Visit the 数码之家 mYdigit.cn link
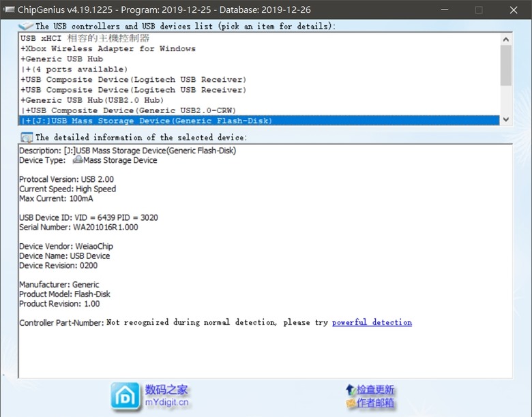Viewport: 532px width, 417px height. [x=166, y=396]
